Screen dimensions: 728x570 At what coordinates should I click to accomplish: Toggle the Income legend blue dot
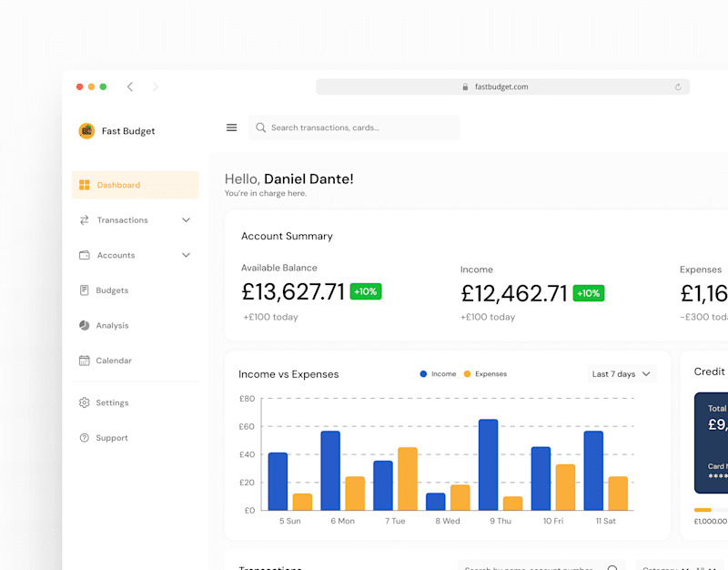pyautogui.click(x=423, y=374)
